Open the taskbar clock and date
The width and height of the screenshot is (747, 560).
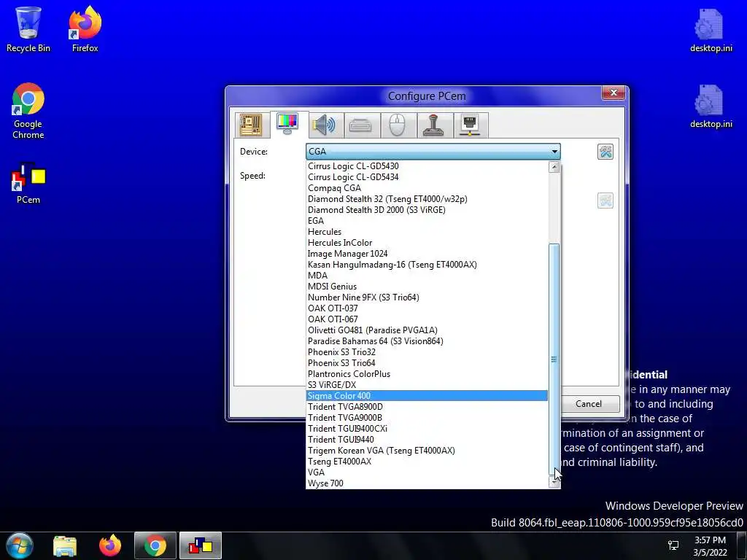710,546
